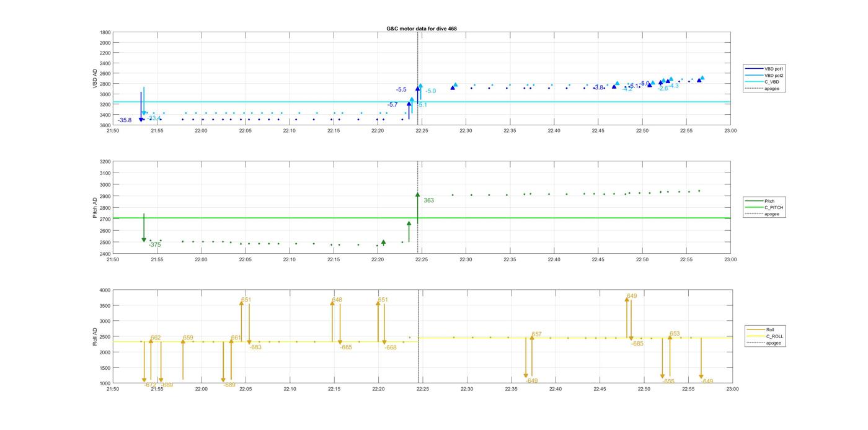Click the '-4.2' data label
Viewport: 868px width, 430px height.
coord(628,89)
